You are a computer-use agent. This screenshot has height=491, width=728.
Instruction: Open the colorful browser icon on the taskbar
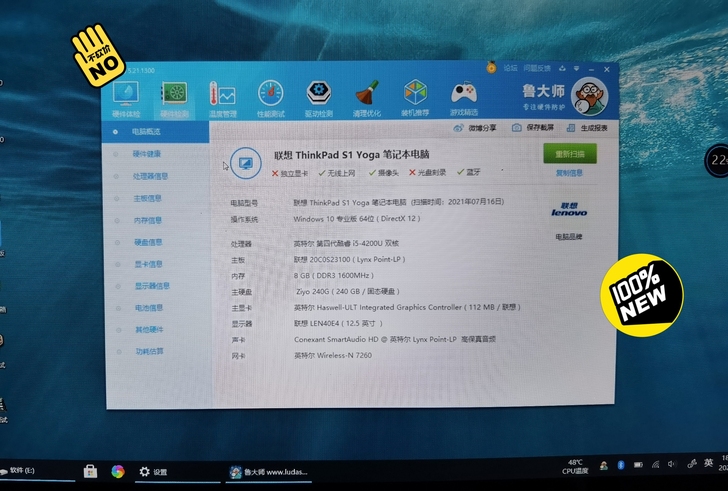click(x=118, y=472)
